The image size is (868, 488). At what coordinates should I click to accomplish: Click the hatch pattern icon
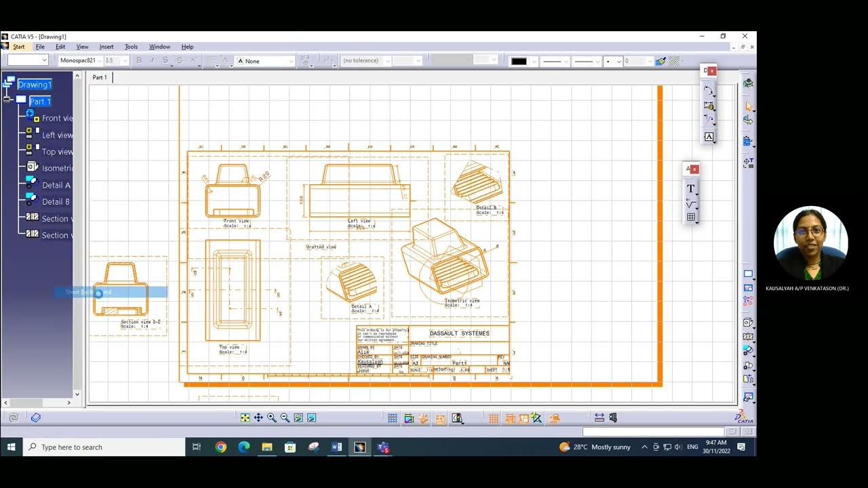pyautogui.click(x=674, y=61)
